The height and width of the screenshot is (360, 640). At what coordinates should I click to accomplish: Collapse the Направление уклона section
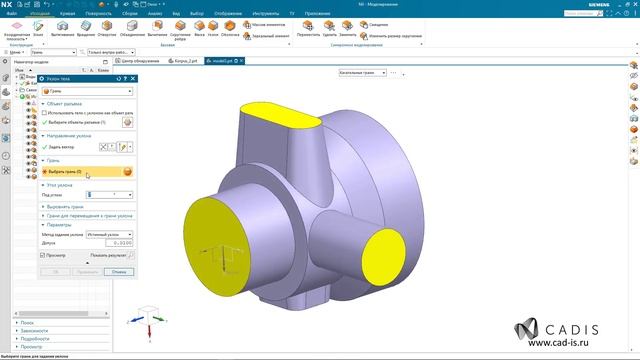pos(43,136)
